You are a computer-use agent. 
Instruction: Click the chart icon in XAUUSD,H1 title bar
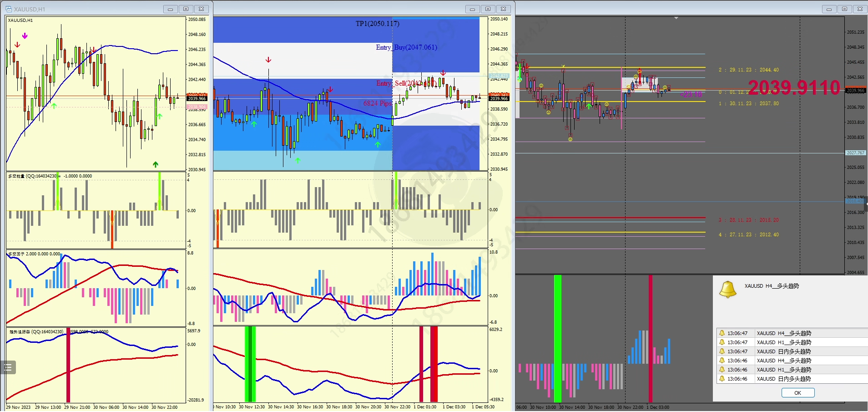[9, 9]
